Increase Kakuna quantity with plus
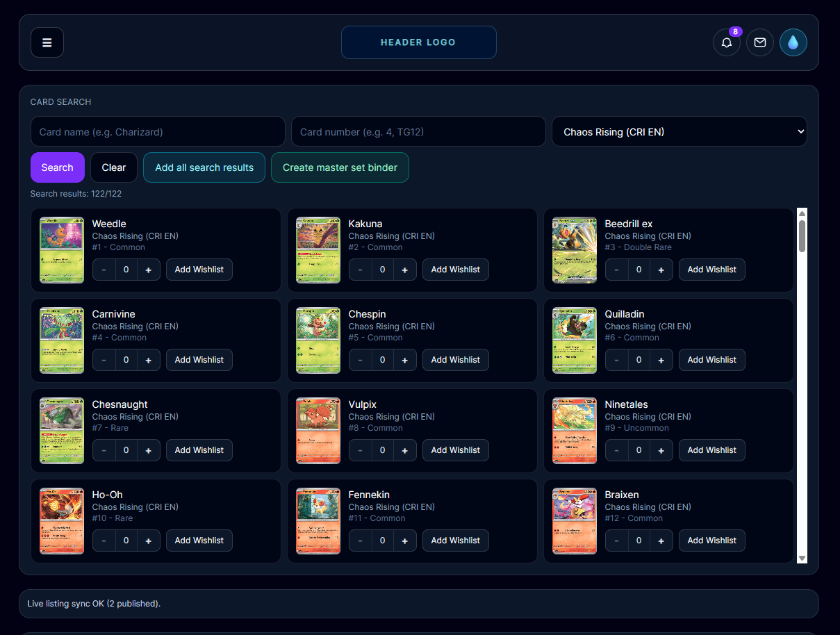Screen dimensions: 840x635 coord(404,270)
